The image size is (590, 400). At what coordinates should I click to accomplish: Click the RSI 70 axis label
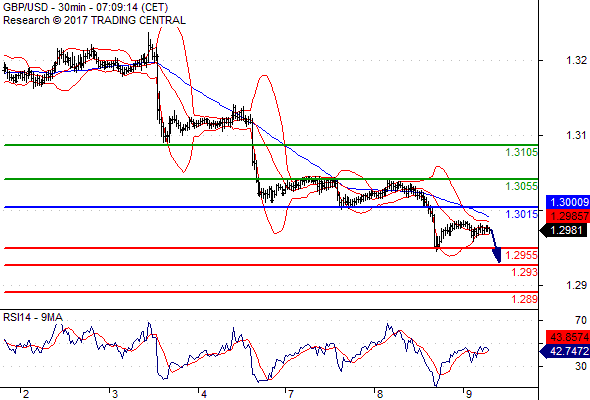(581, 321)
